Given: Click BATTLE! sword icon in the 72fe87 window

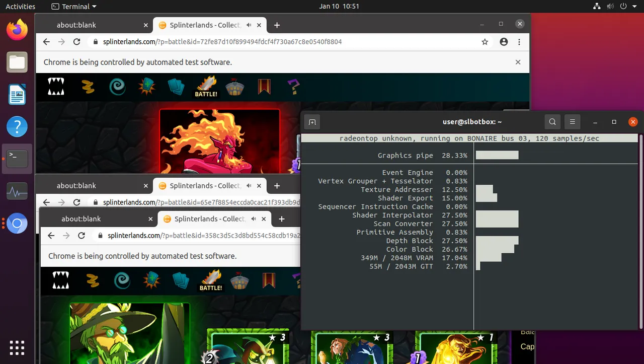Looking at the screenshot, I should pyautogui.click(x=206, y=87).
